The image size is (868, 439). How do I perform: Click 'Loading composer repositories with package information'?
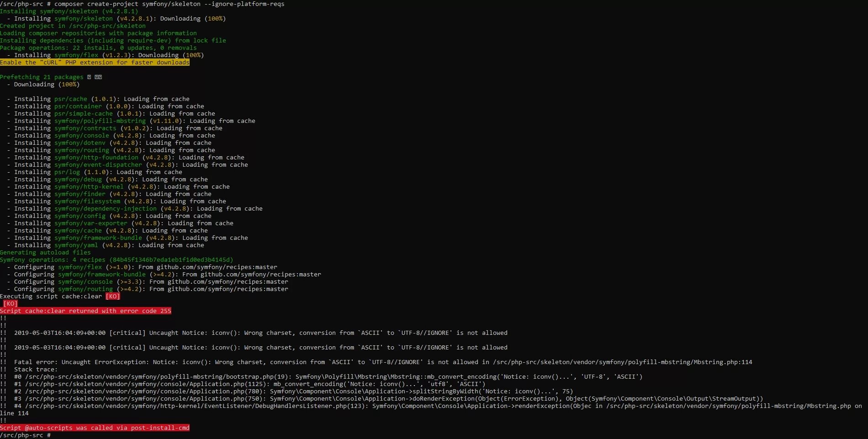point(98,33)
